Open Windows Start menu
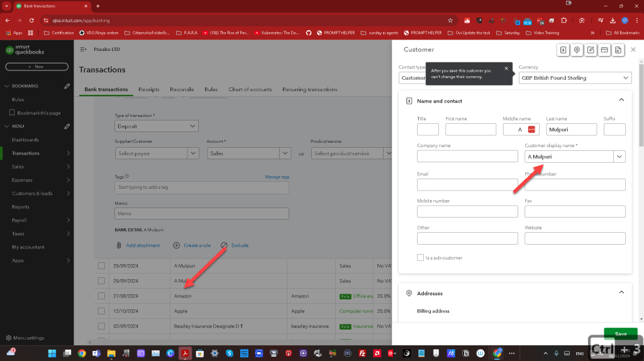The width and height of the screenshot is (644, 361). click(52, 353)
